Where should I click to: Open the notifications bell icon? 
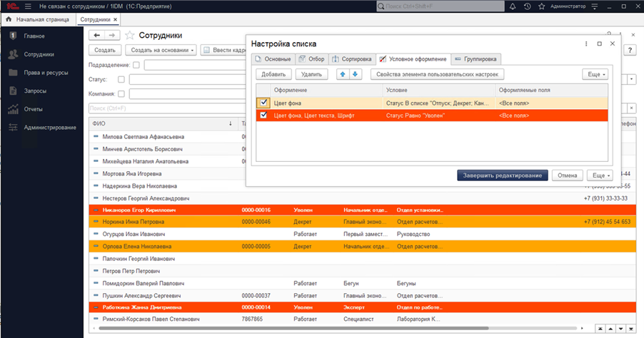(513, 6)
